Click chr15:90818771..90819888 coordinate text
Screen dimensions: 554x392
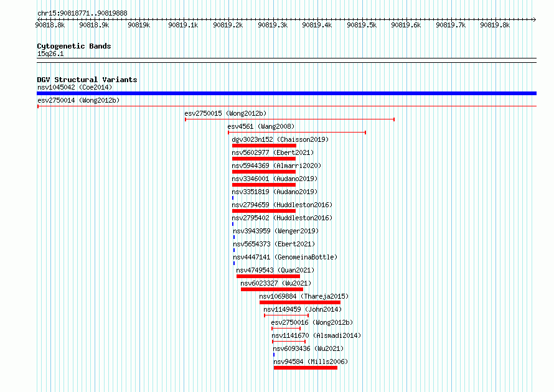[x=82, y=13]
